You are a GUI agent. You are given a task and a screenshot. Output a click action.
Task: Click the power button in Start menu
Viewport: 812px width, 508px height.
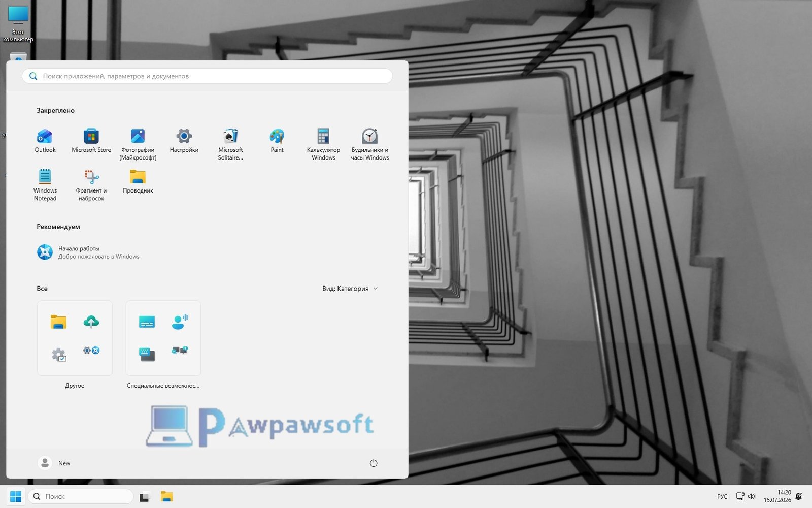pyautogui.click(x=374, y=463)
